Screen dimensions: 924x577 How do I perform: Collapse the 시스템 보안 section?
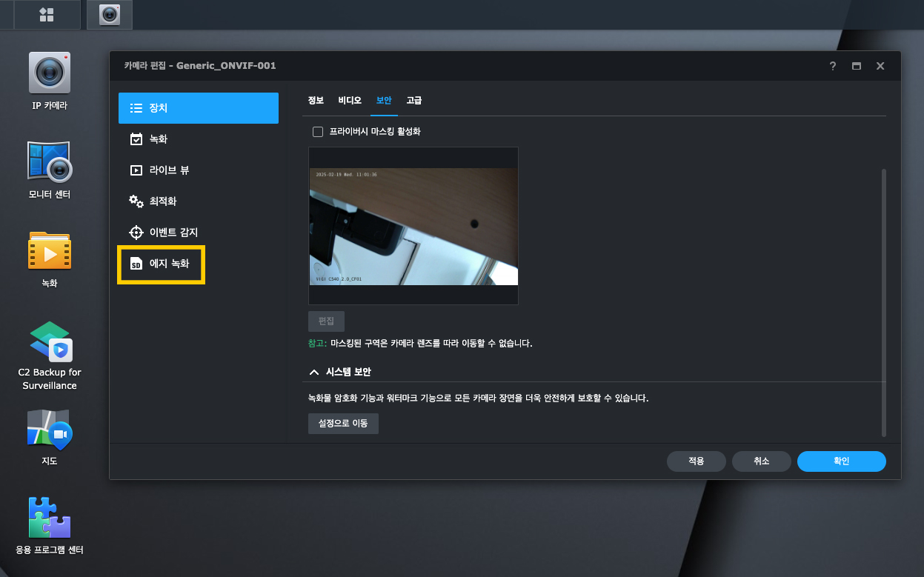(314, 372)
